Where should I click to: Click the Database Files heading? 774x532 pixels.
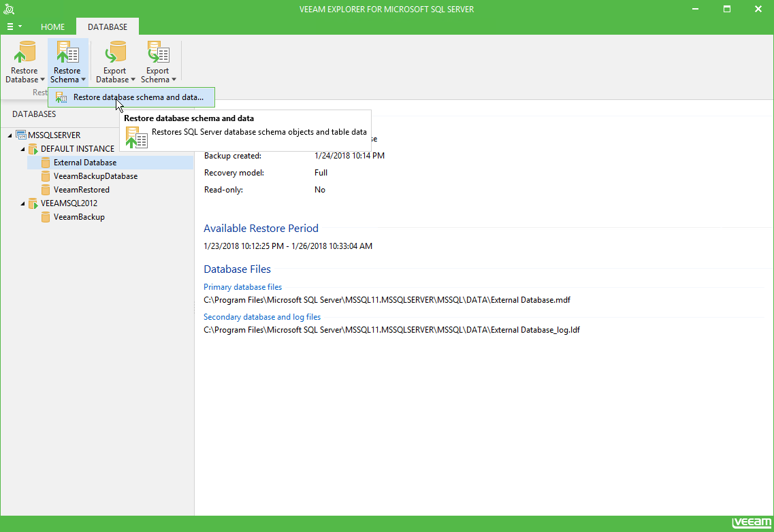coord(238,269)
